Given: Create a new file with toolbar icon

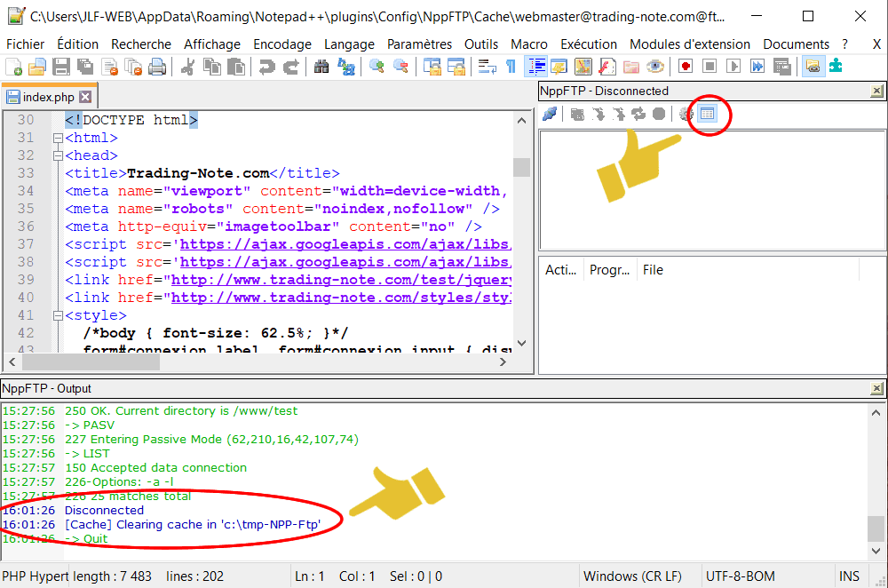Looking at the screenshot, I should click(x=13, y=67).
